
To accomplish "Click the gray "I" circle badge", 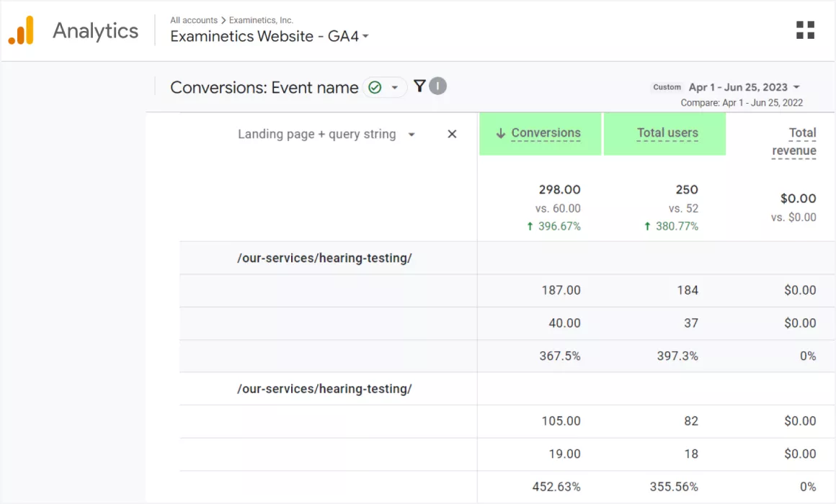I will [x=437, y=86].
